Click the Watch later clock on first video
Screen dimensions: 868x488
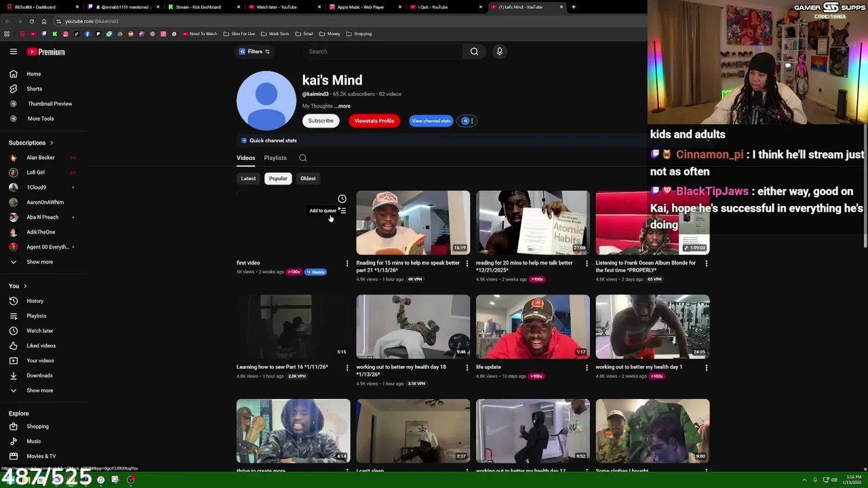342,199
